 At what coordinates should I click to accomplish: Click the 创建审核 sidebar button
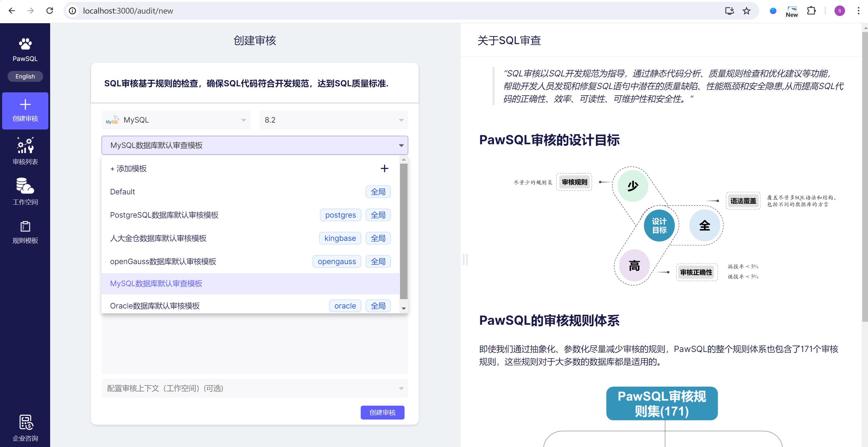(25, 110)
